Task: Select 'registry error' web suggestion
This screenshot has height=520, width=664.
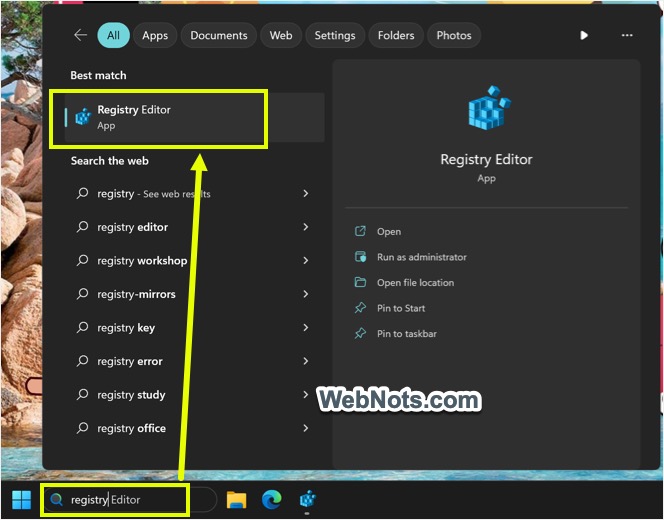Action: pos(194,361)
